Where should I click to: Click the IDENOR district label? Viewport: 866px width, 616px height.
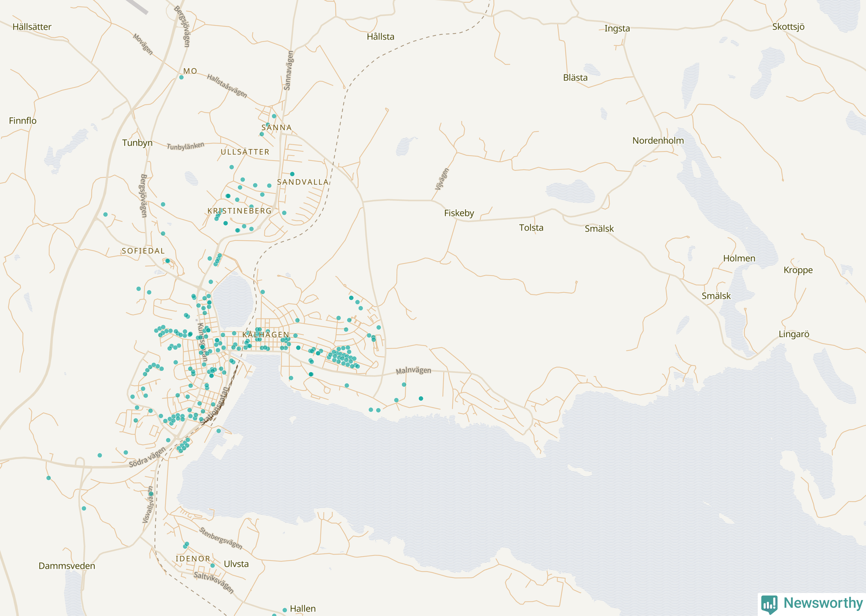pos(193,559)
